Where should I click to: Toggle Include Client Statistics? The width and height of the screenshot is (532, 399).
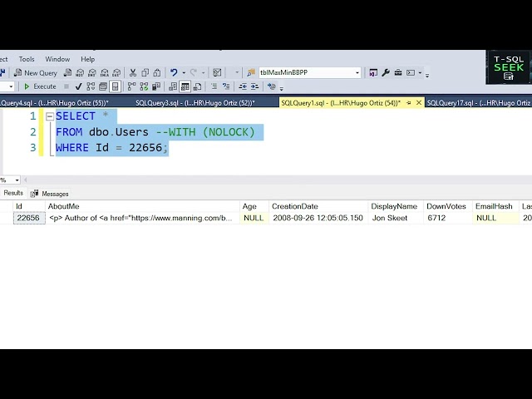[x=156, y=86]
